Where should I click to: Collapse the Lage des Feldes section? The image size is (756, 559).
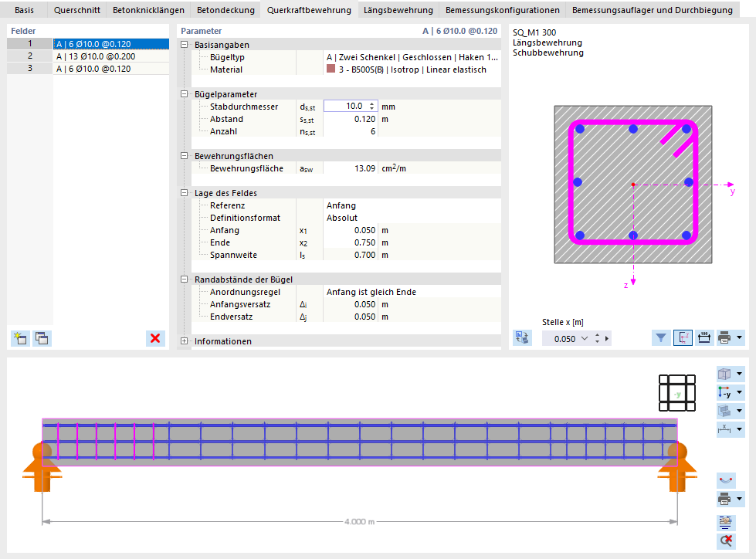(x=185, y=193)
